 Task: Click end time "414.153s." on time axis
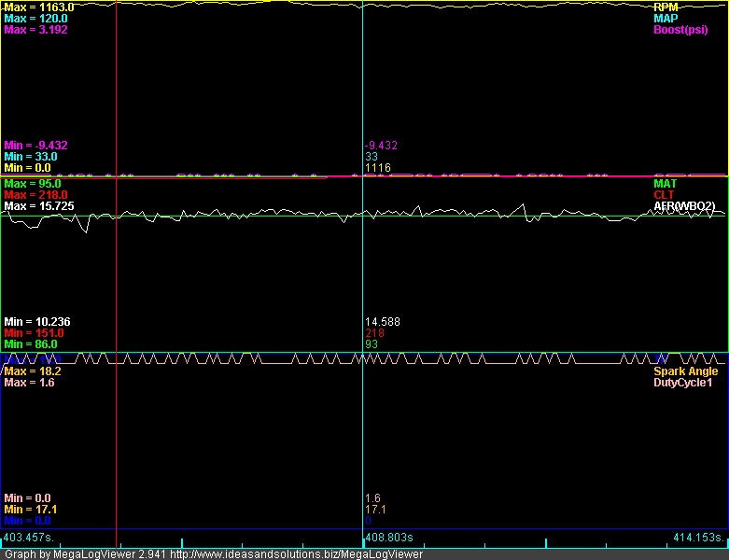click(x=699, y=538)
